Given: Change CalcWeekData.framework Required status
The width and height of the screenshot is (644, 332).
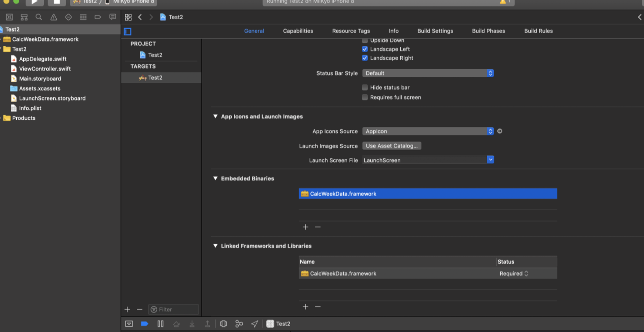Looking at the screenshot, I should 514,274.
